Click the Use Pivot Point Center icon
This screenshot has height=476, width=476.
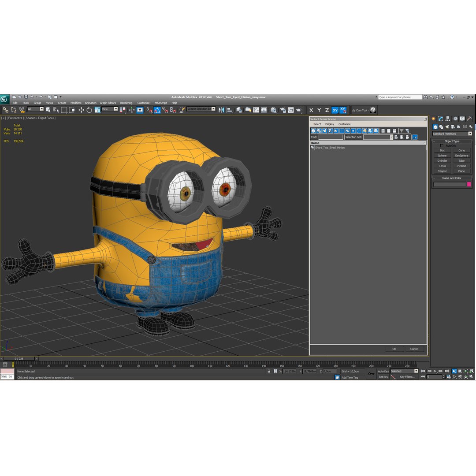tap(123, 110)
